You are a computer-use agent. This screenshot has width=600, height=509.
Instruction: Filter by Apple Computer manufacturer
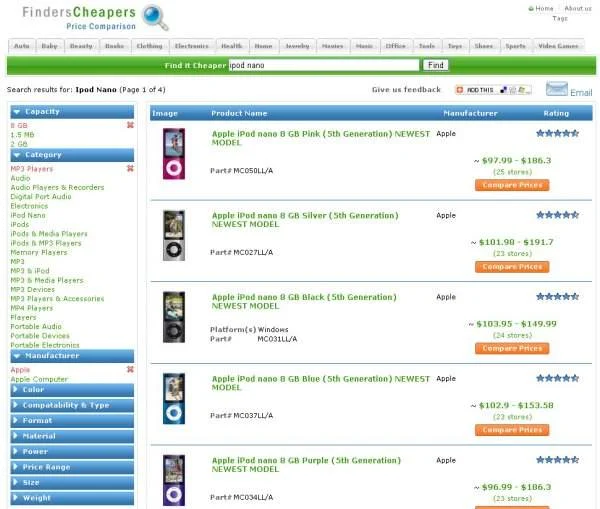tap(39, 379)
